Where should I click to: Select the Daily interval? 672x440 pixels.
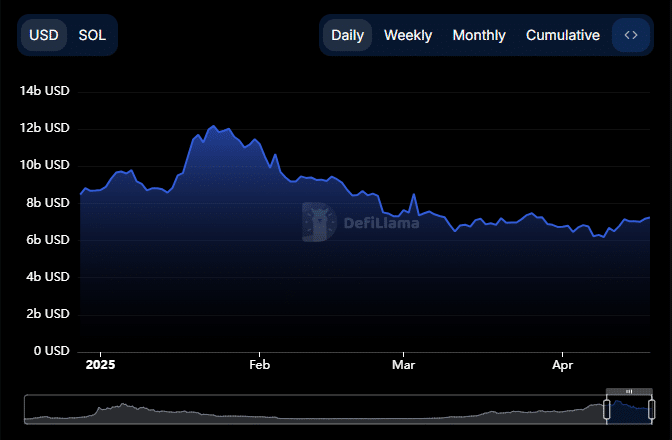pyautogui.click(x=347, y=35)
